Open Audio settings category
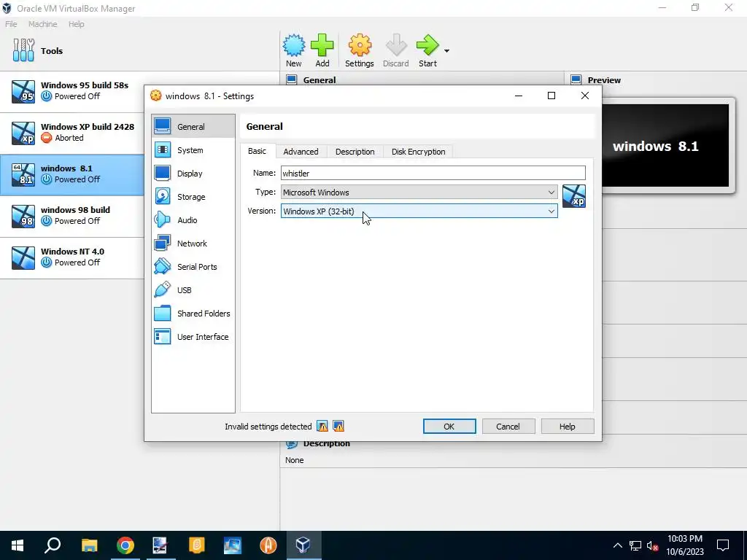 [x=193, y=220]
